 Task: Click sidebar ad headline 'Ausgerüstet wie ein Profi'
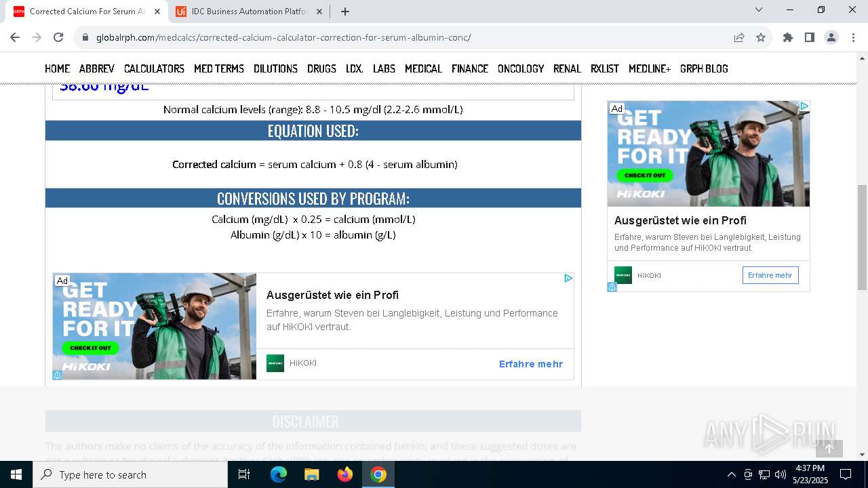coord(680,220)
